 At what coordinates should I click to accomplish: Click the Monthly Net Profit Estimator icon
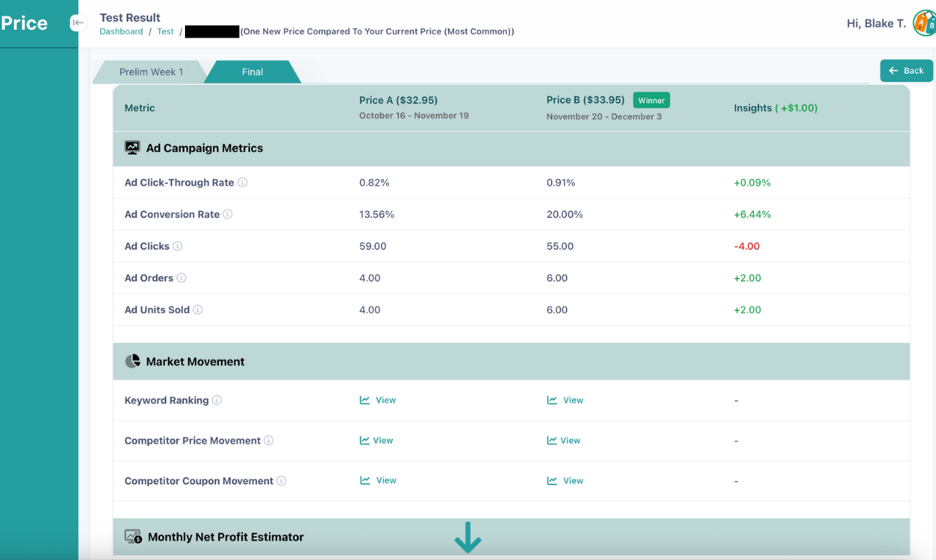click(132, 537)
